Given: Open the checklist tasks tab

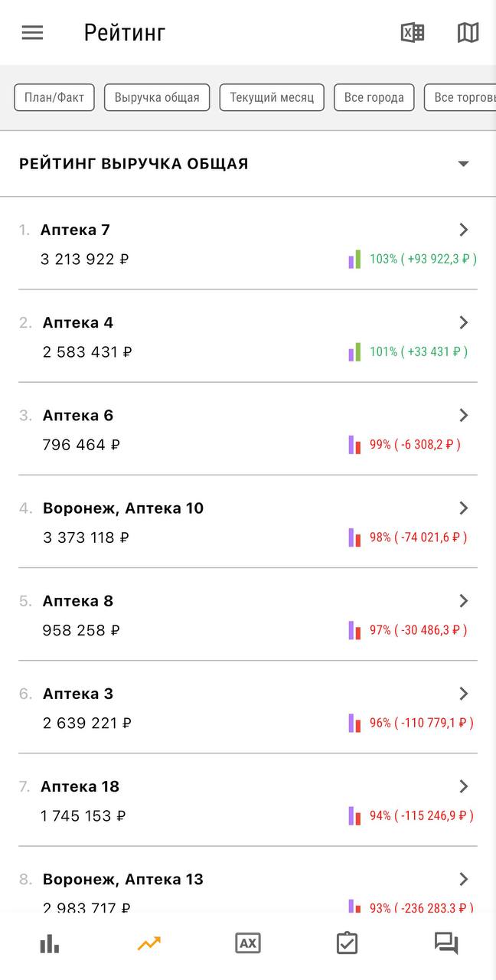Looking at the screenshot, I should pos(347,943).
